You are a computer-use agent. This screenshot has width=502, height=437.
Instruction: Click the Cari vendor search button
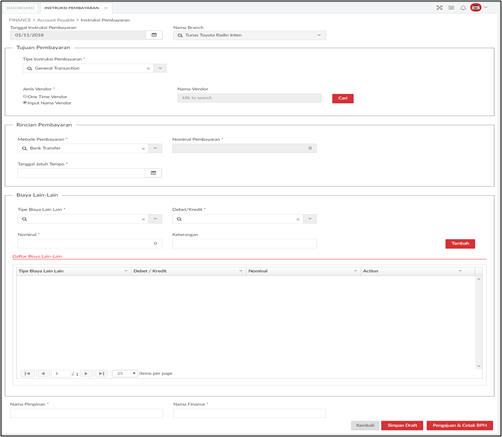[x=343, y=98]
